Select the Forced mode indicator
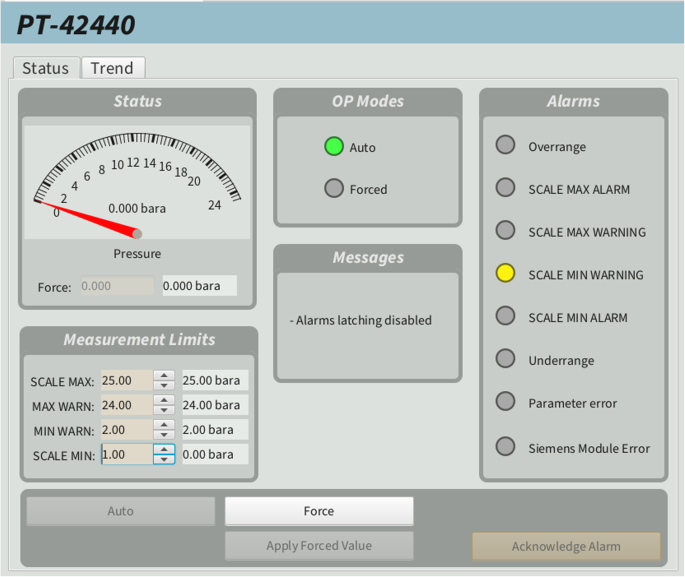The width and height of the screenshot is (685, 577). [x=334, y=188]
